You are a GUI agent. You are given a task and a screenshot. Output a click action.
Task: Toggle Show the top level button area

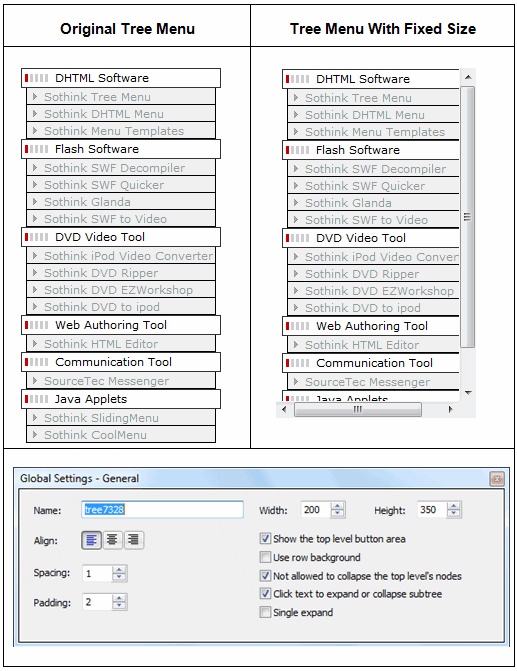click(x=265, y=538)
